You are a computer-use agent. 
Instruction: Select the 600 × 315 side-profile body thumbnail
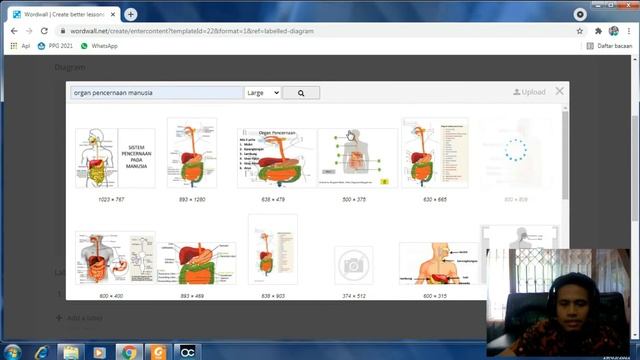(439, 263)
